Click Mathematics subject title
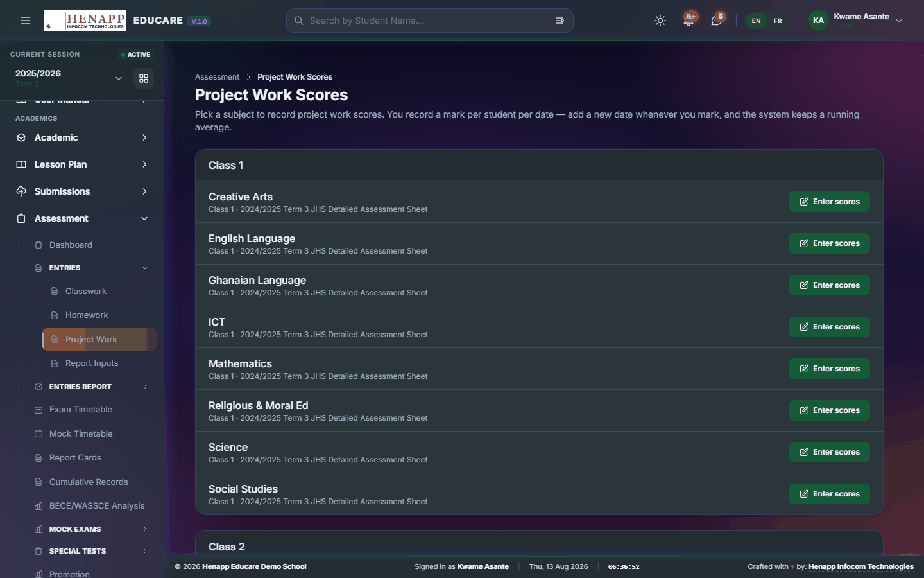Image resolution: width=924 pixels, height=578 pixels. pyautogui.click(x=240, y=363)
